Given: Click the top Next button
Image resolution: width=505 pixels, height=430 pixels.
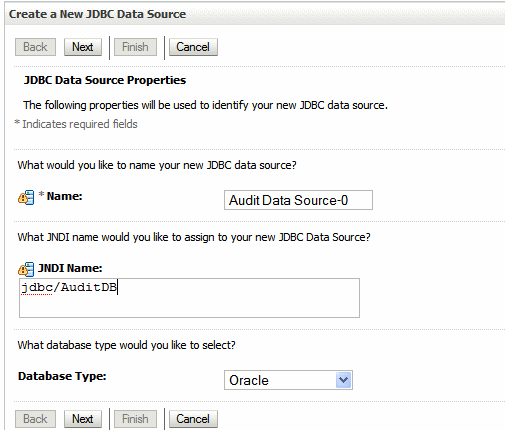Looking at the screenshot, I should (83, 47).
